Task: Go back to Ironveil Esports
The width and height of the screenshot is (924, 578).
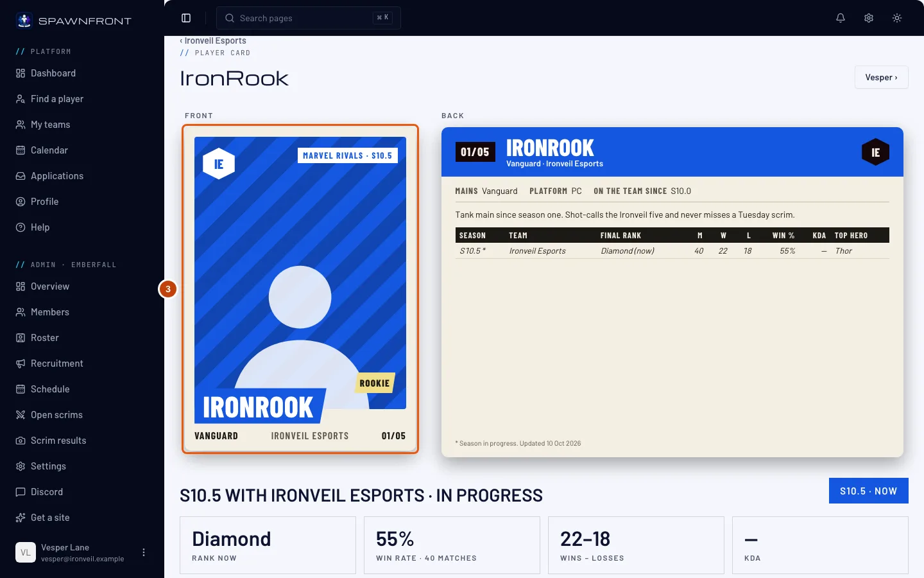Action: point(213,40)
